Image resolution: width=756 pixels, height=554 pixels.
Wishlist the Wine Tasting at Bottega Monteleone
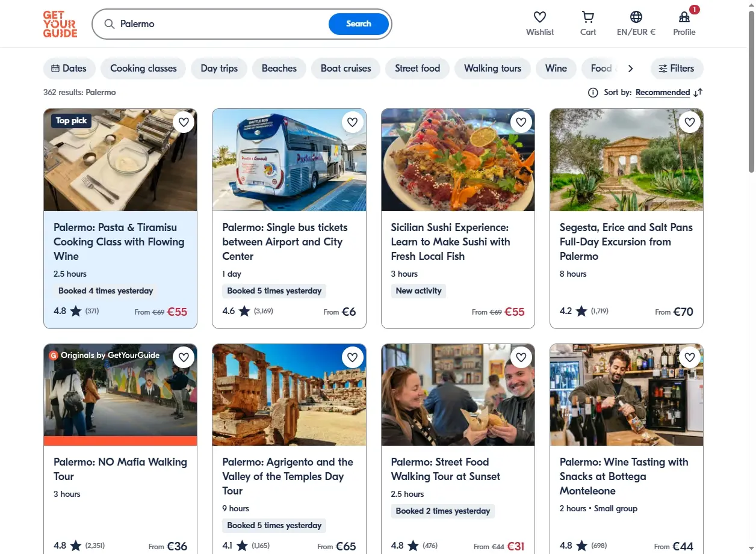tap(690, 357)
